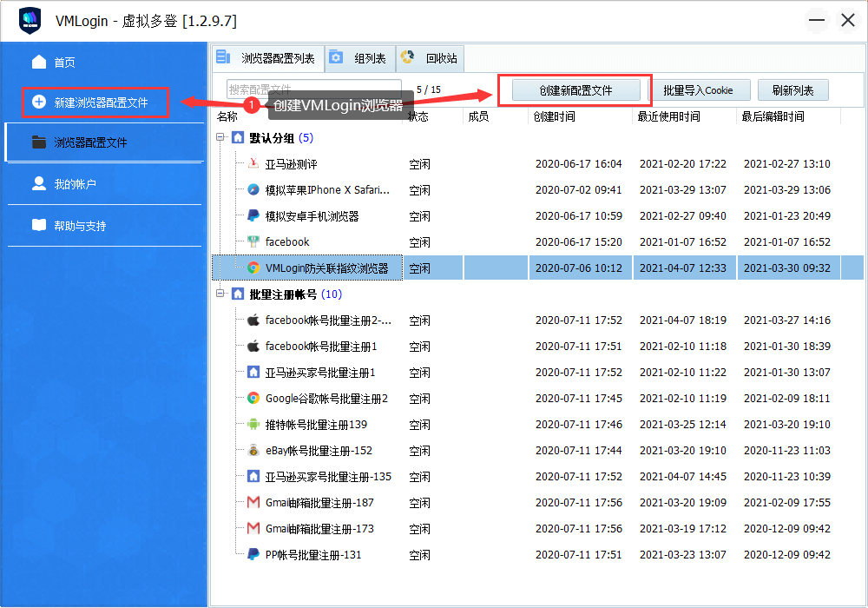Screen dimensions: 868x608
Task: Click the VMLogin shield logo icon
Action: [x=30, y=21]
